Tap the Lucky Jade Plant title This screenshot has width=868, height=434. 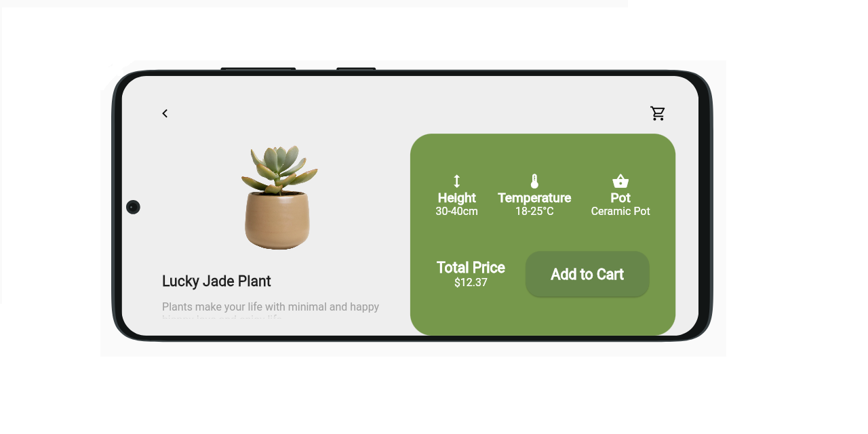pyautogui.click(x=216, y=281)
